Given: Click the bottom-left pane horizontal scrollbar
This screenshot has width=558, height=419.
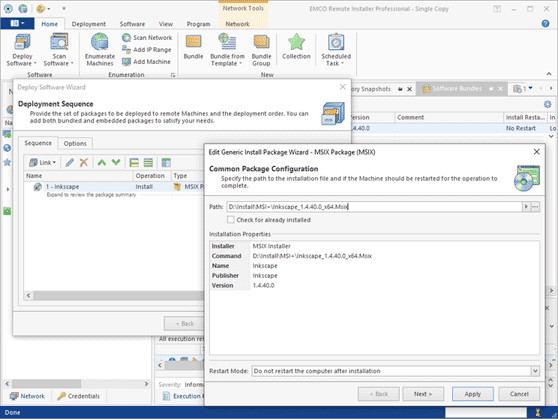Looking at the screenshot, I should coord(46,384).
